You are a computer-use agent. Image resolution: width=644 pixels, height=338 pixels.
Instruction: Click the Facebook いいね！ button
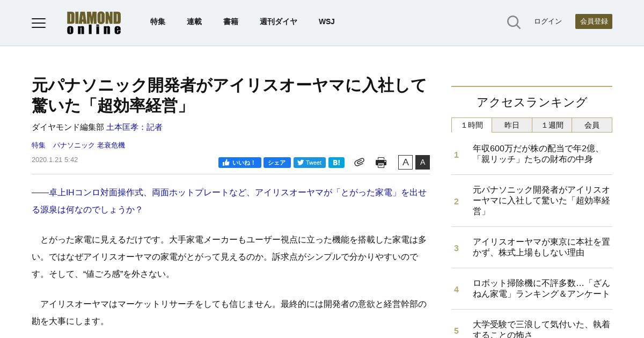[x=239, y=163]
